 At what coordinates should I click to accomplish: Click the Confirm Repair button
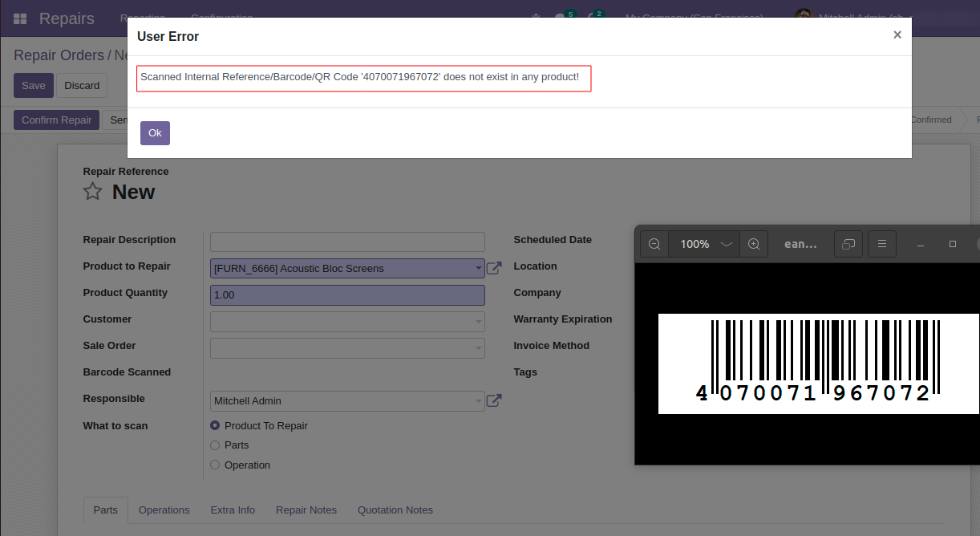pyautogui.click(x=56, y=120)
